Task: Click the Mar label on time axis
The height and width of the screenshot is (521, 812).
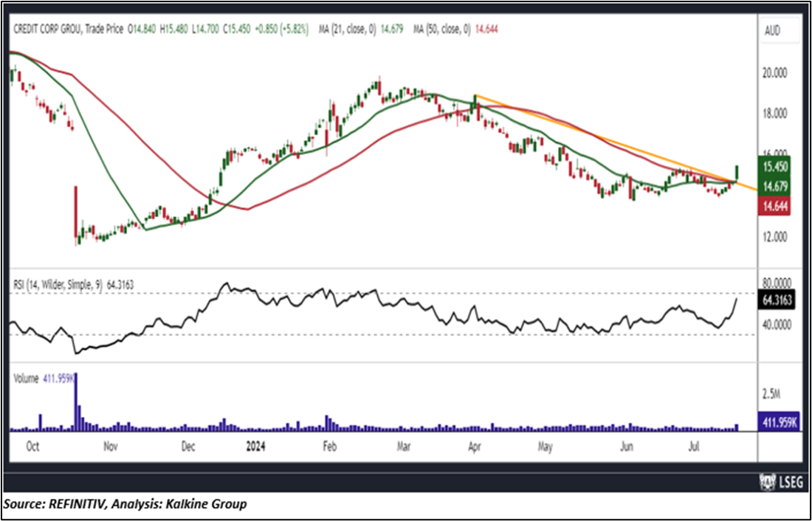Action: (x=403, y=447)
